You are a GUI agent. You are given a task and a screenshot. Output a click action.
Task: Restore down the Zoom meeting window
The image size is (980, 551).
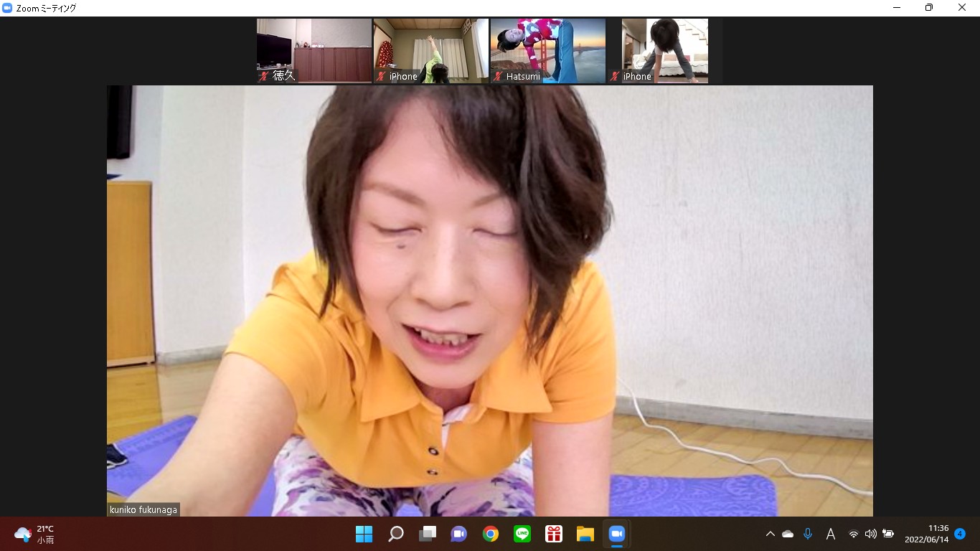click(929, 8)
